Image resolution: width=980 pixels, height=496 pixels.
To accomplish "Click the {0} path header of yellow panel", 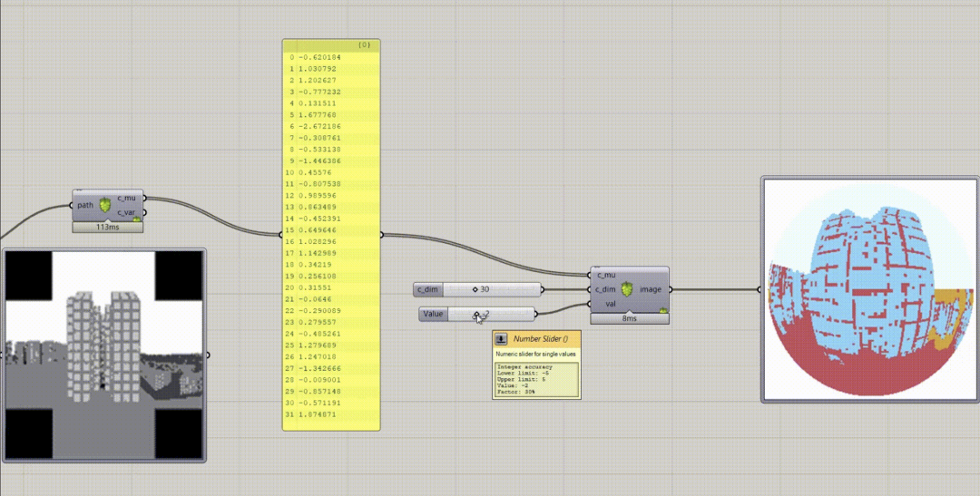I will pos(363,44).
